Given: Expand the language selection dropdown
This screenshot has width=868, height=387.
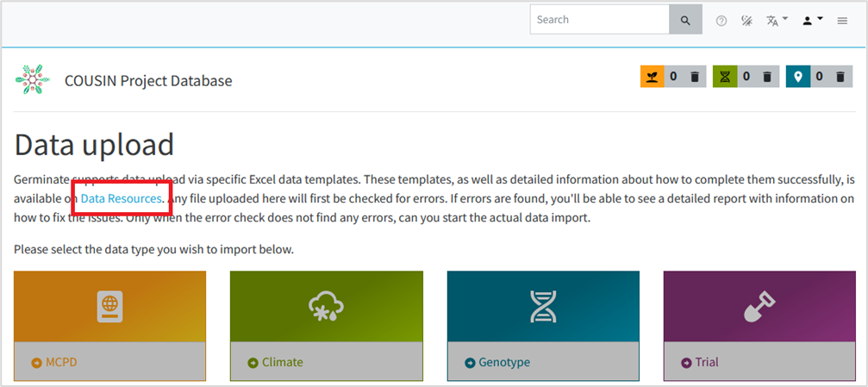Looking at the screenshot, I should [x=777, y=21].
